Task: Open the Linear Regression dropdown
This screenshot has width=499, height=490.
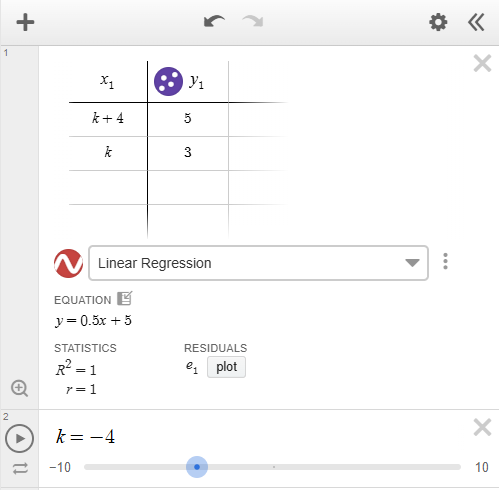Action: tap(258, 263)
